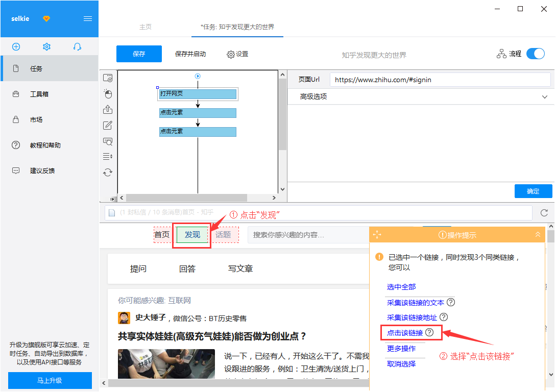Click 提问 on Zhihu page
Viewport: 556px width, 392px height.
tap(138, 268)
